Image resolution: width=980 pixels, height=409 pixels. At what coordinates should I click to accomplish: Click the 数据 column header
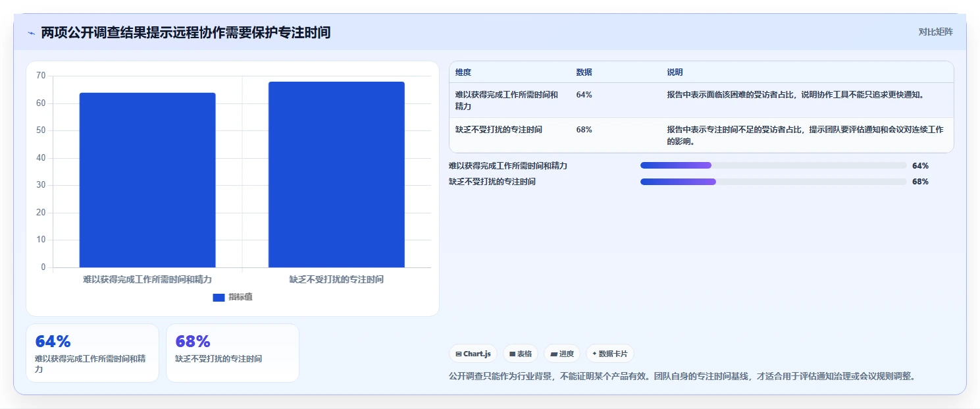tap(584, 72)
